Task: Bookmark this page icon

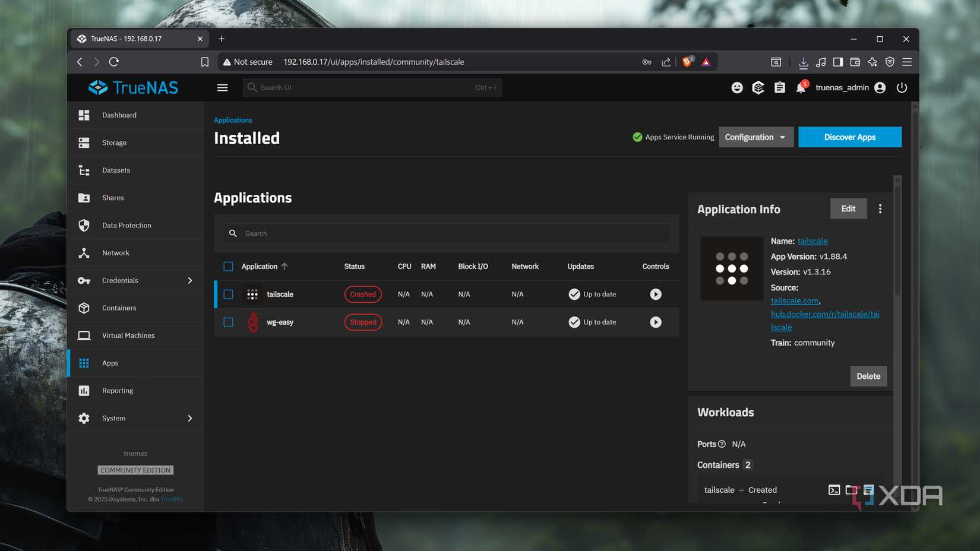Action: tap(205, 62)
